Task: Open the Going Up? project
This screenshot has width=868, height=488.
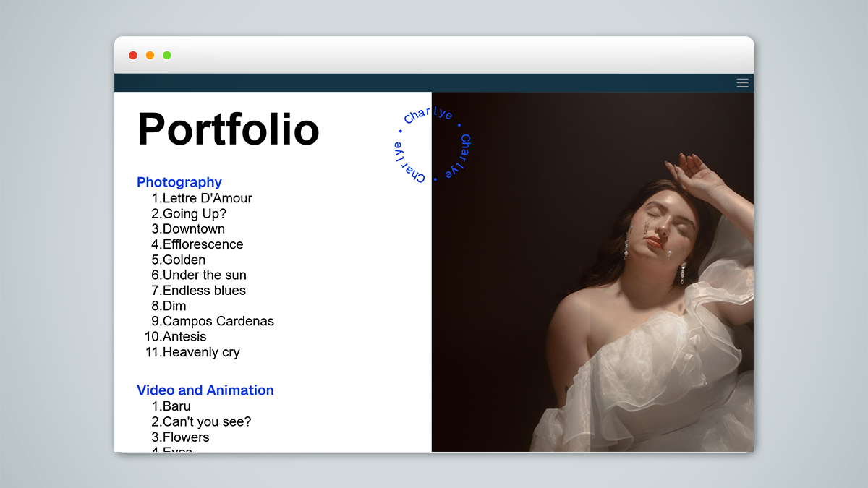Action: click(x=190, y=213)
